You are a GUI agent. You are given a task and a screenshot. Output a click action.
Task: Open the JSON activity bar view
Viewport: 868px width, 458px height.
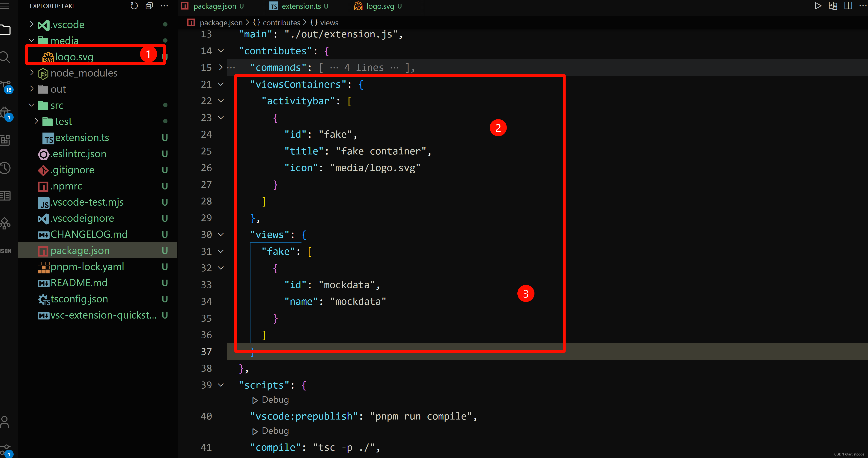5,251
